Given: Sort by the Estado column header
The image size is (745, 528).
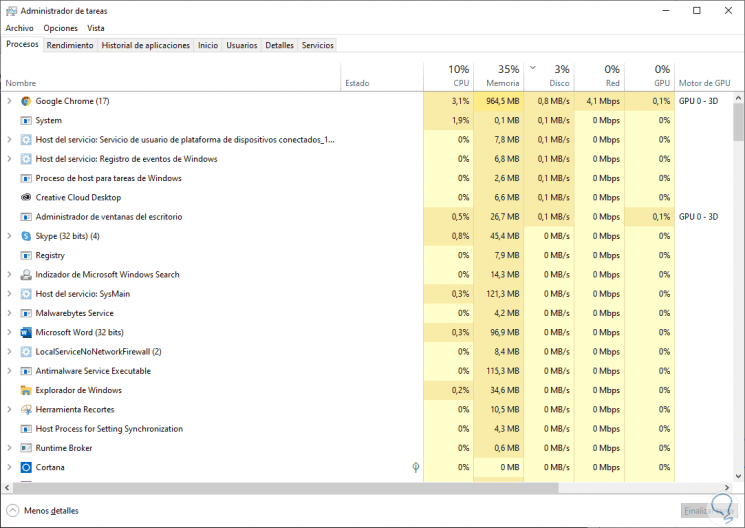Looking at the screenshot, I should 382,76.
